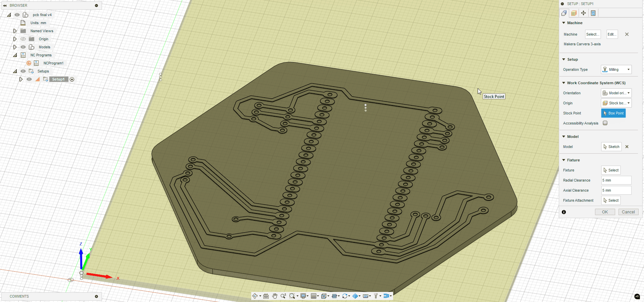Toggle visibility of pcb final v4
Image resolution: width=644 pixels, height=302 pixels.
pyautogui.click(x=17, y=15)
